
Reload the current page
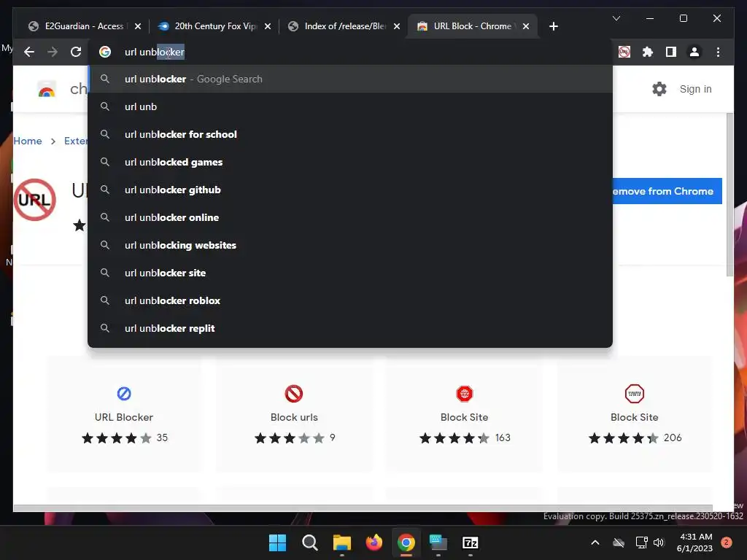[76, 52]
